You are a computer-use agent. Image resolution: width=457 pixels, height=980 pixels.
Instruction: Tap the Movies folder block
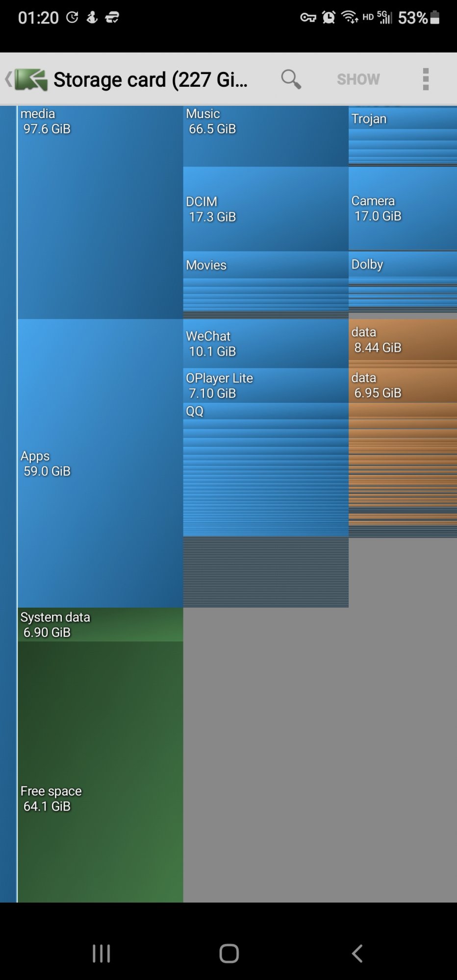tap(265, 265)
